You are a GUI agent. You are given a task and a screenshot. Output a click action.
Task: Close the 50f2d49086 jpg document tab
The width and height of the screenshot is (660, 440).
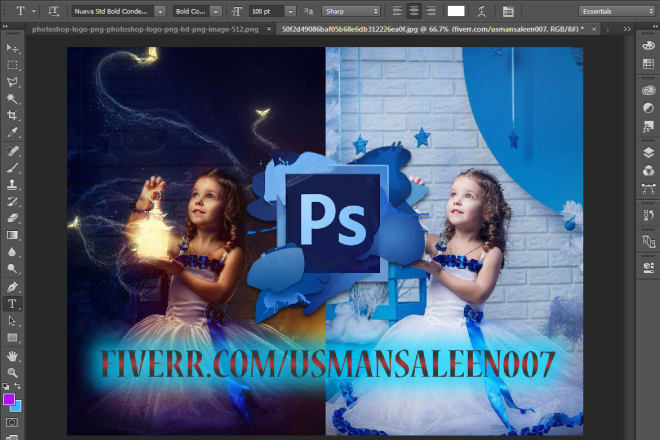(594, 29)
